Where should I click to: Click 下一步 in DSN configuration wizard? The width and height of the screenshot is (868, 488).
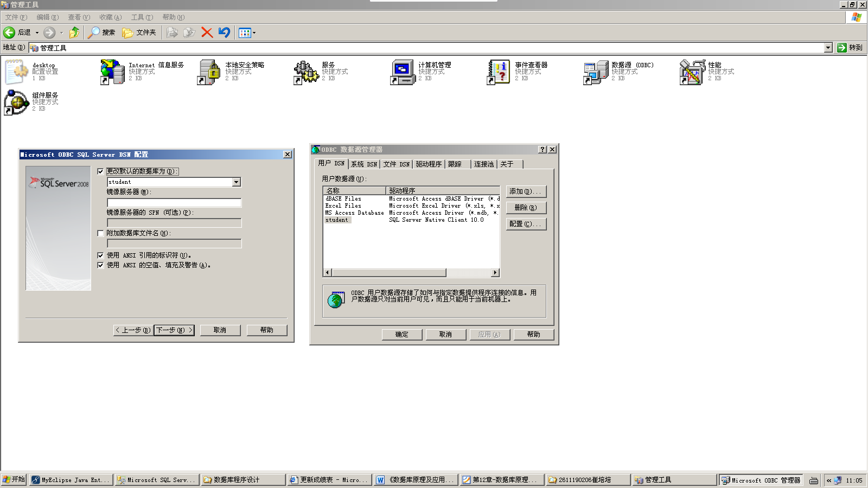point(174,330)
